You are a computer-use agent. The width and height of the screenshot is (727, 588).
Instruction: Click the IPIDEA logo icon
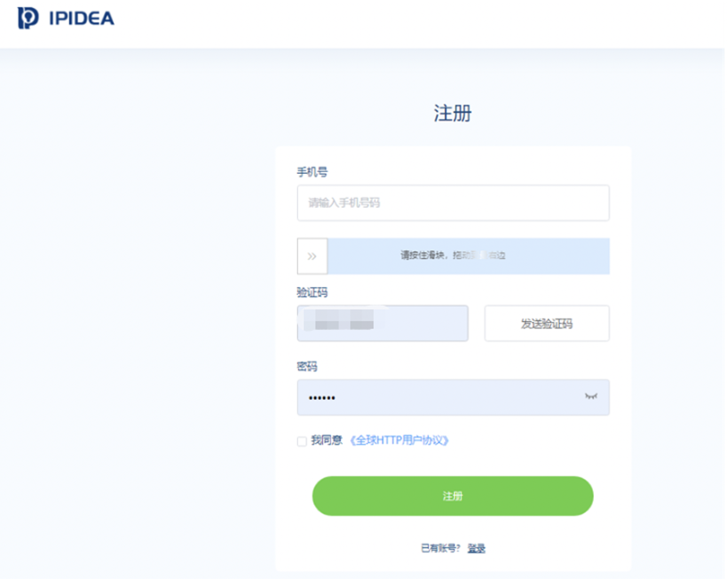coord(28,18)
